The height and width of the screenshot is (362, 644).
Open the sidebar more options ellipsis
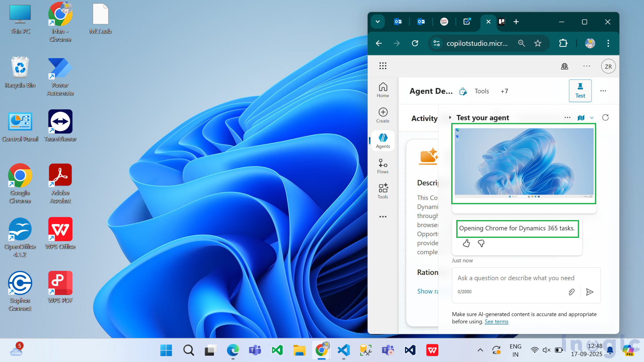tap(383, 217)
